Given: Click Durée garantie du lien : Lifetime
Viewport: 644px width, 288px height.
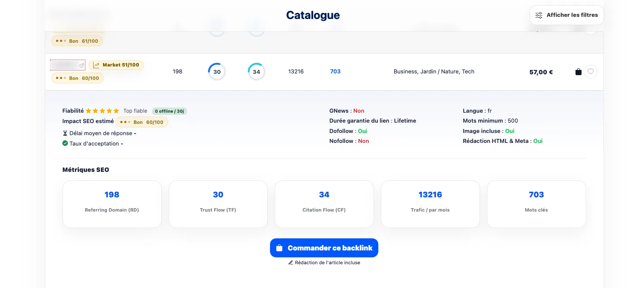Looking at the screenshot, I should point(373,121).
